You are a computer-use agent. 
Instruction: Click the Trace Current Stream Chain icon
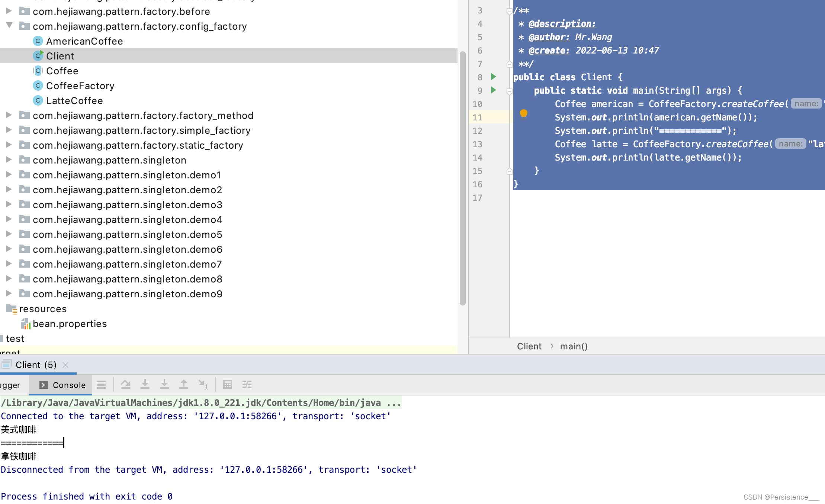pyautogui.click(x=247, y=385)
